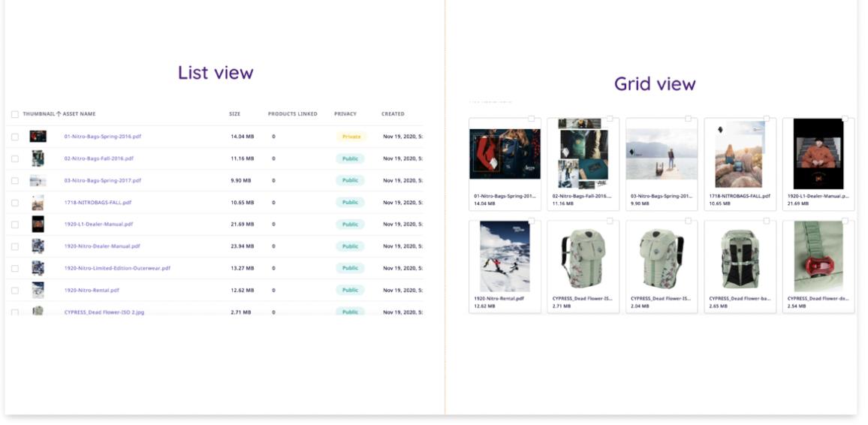Sort list by Size column header
Viewport: 868px width, 425px height.
235,114
